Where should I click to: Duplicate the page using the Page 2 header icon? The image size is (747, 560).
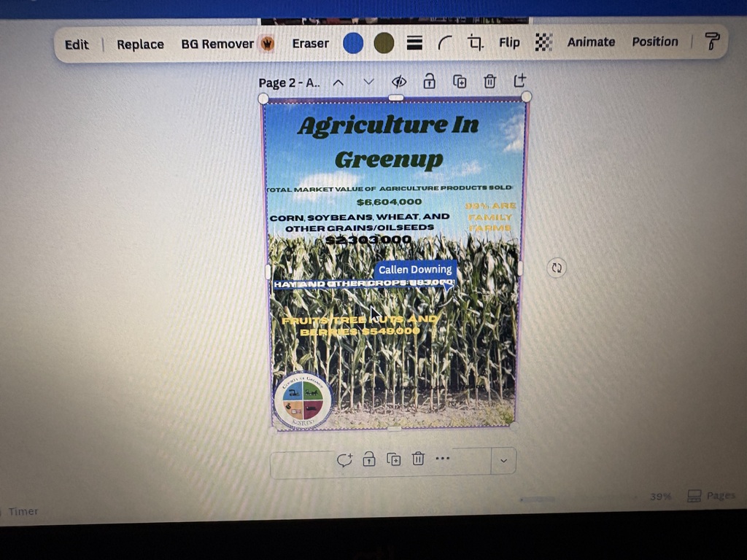pos(460,82)
